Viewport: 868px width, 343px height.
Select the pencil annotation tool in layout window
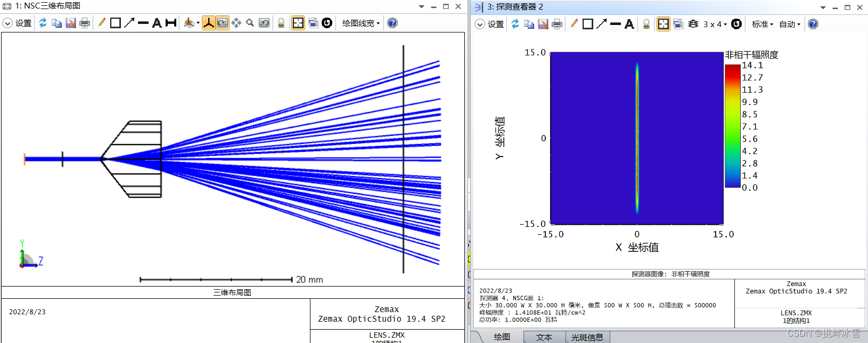pos(102,23)
